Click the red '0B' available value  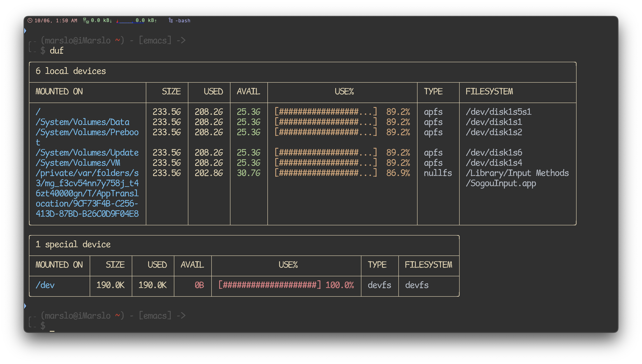[199, 285]
